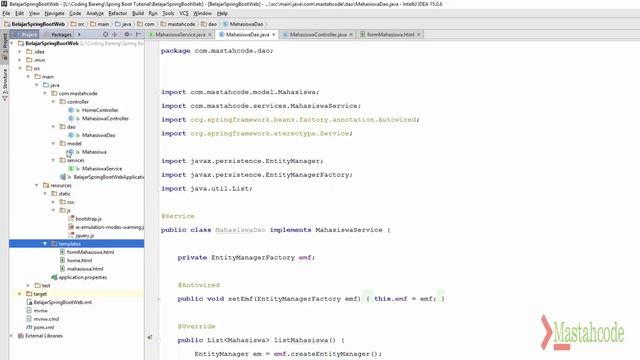Click the BelajarSpringBootWebApplication class icon
Image resolution: width=640 pixels, height=360 pixels.
pos(63,177)
